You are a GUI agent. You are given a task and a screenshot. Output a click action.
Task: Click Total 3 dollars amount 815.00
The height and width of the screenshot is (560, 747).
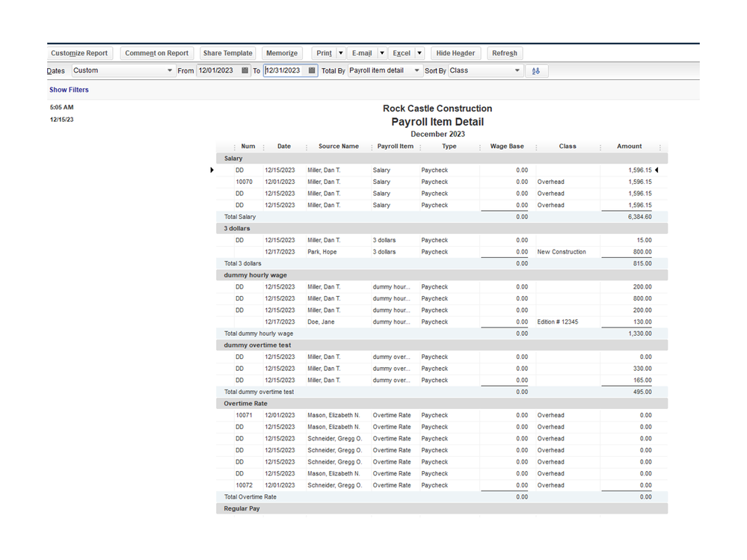pos(642,263)
